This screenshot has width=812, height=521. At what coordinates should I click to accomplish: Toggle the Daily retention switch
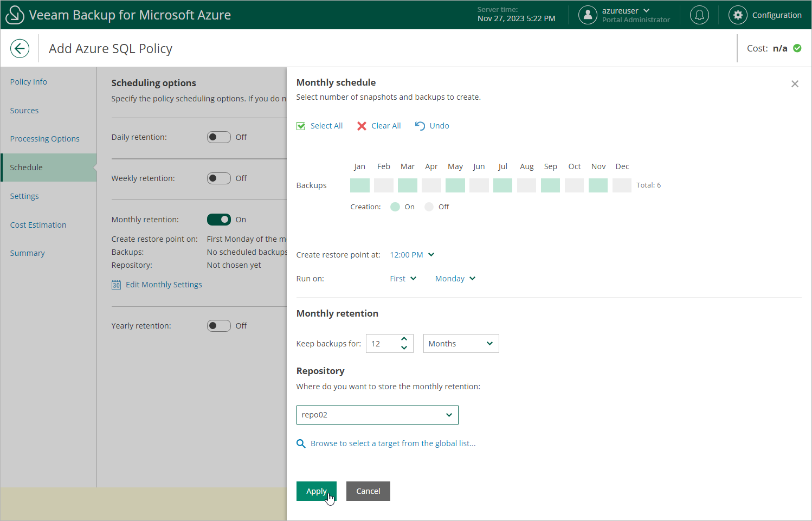coord(219,137)
